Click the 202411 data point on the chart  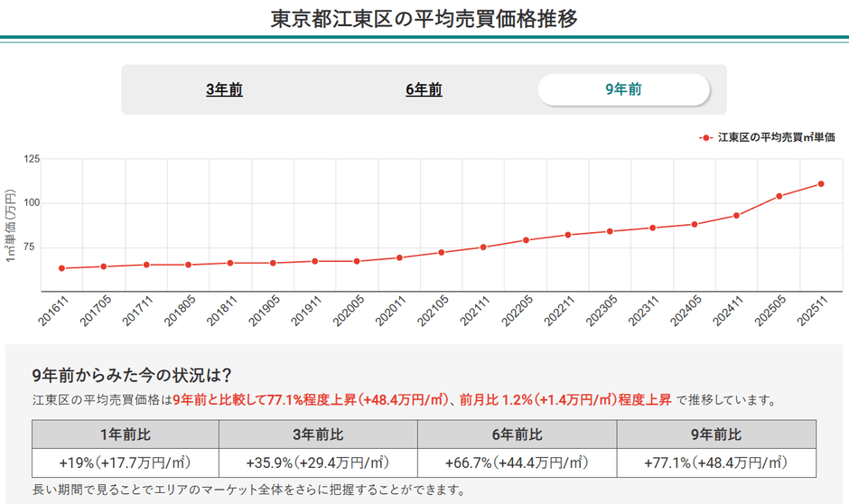pyautogui.click(x=736, y=216)
